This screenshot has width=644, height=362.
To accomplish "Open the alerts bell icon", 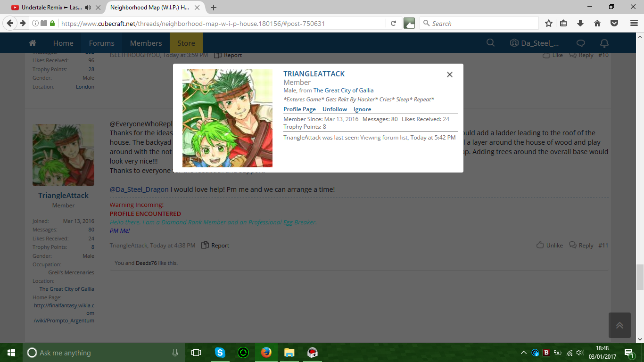I will (604, 43).
